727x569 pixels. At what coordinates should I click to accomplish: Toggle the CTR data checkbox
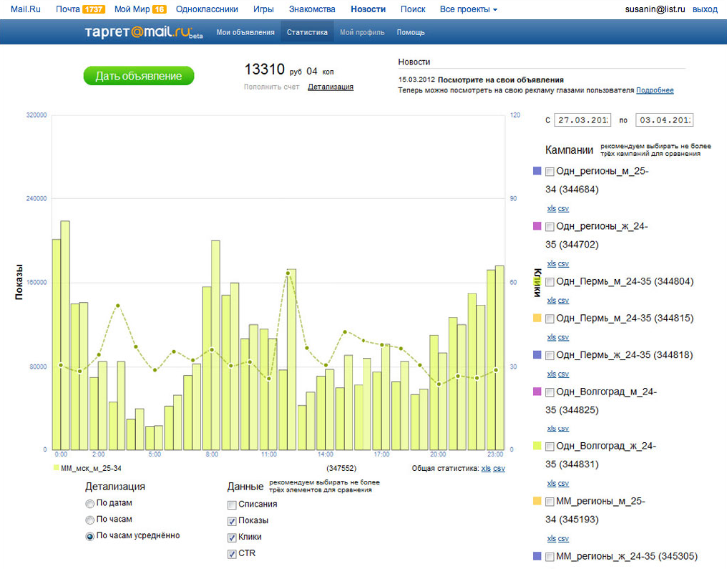click(x=232, y=554)
